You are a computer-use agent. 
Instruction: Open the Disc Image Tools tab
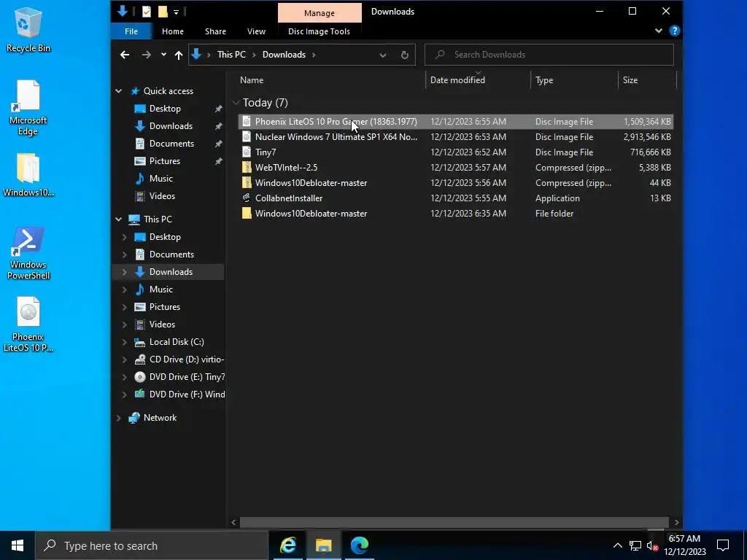click(319, 31)
